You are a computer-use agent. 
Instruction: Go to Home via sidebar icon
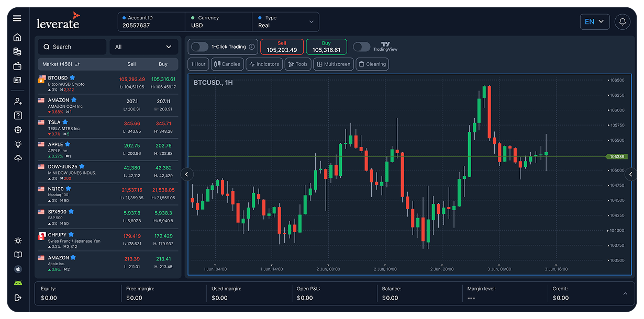[18, 37]
